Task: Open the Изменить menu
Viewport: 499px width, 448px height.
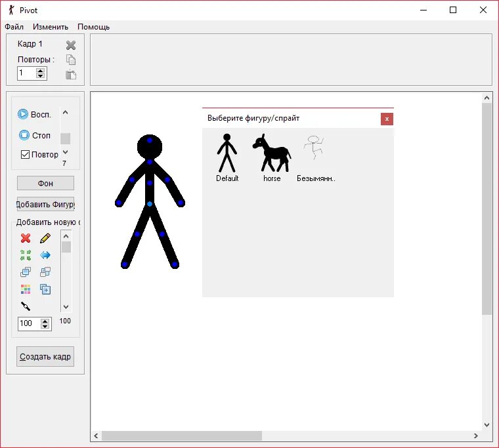Action: click(51, 27)
